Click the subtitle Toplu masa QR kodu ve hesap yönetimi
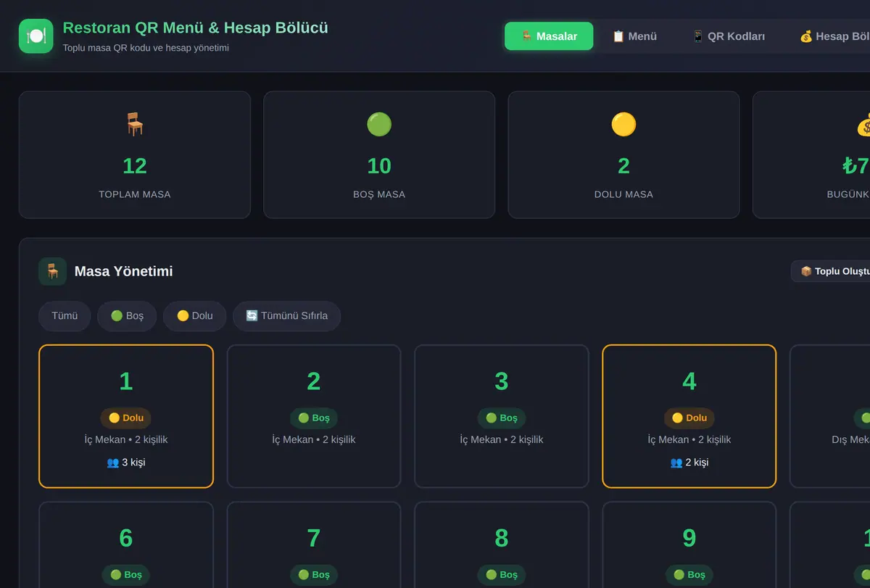 (x=146, y=48)
